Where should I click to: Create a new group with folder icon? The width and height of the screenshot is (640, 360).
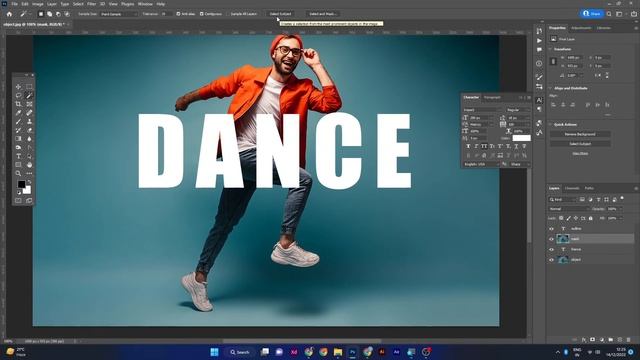click(611, 340)
